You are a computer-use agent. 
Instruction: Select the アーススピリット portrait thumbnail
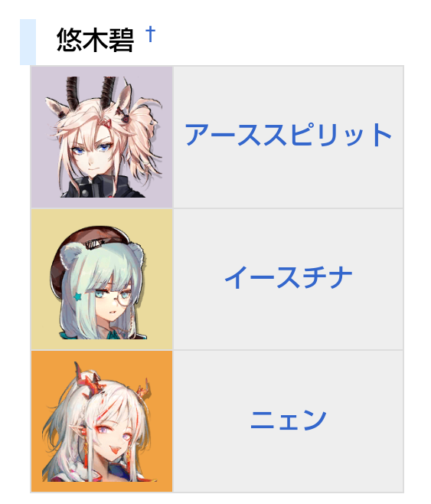tap(102, 137)
